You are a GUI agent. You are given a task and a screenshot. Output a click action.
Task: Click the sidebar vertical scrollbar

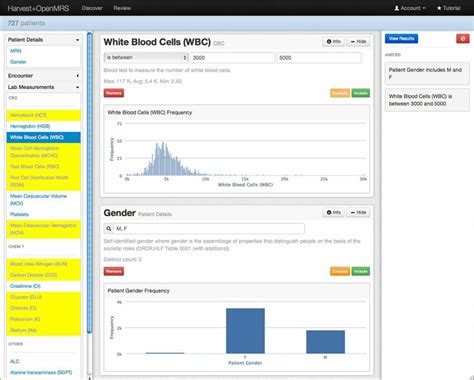89,183
